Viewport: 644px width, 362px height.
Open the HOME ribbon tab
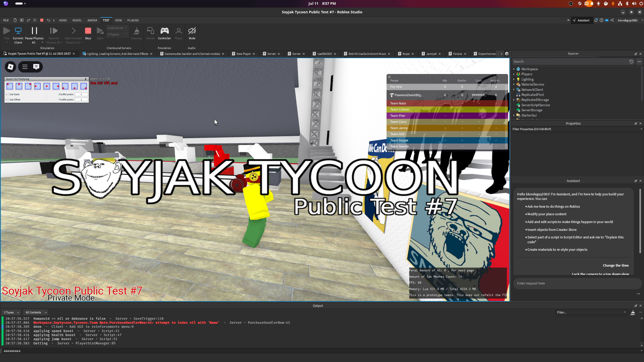tap(63, 20)
